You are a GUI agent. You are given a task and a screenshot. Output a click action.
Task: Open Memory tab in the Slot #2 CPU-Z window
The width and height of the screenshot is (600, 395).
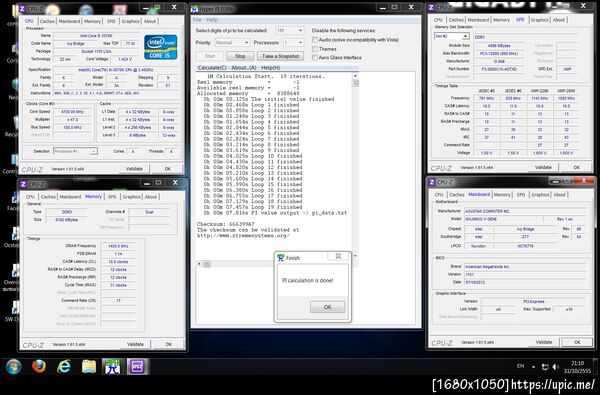pyautogui.click(x=501, y=20)
